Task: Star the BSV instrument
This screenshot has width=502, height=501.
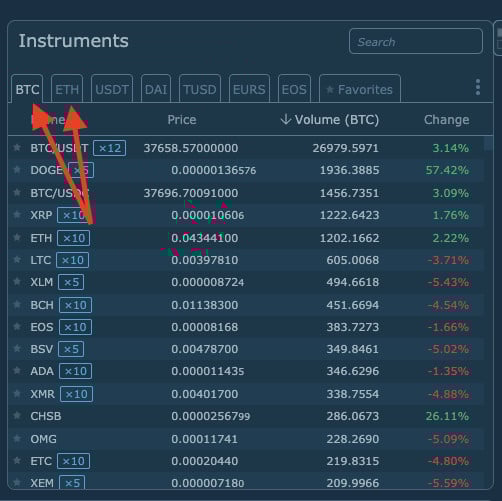Action: tap(17, 349)
